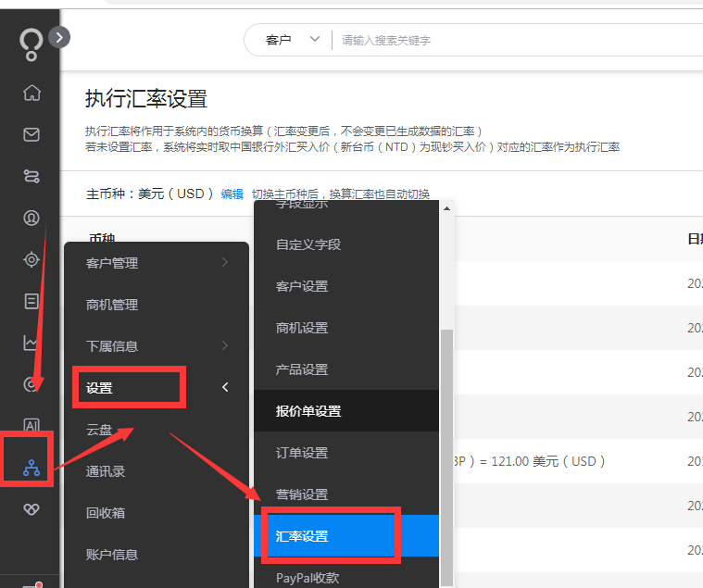Click the app logo in the sidebar
Viewport: 703px width, 588px height.
click(31, 44)
